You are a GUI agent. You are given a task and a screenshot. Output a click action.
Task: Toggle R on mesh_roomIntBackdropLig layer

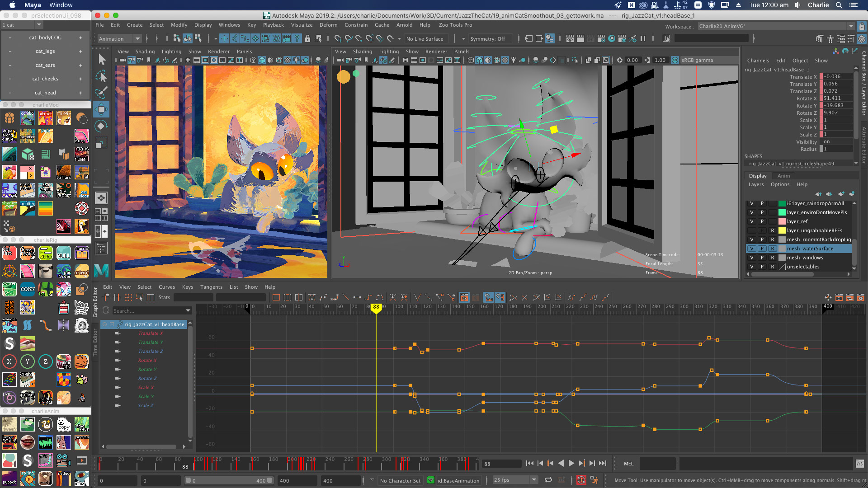pyautogui.click(x=773, y=239)
